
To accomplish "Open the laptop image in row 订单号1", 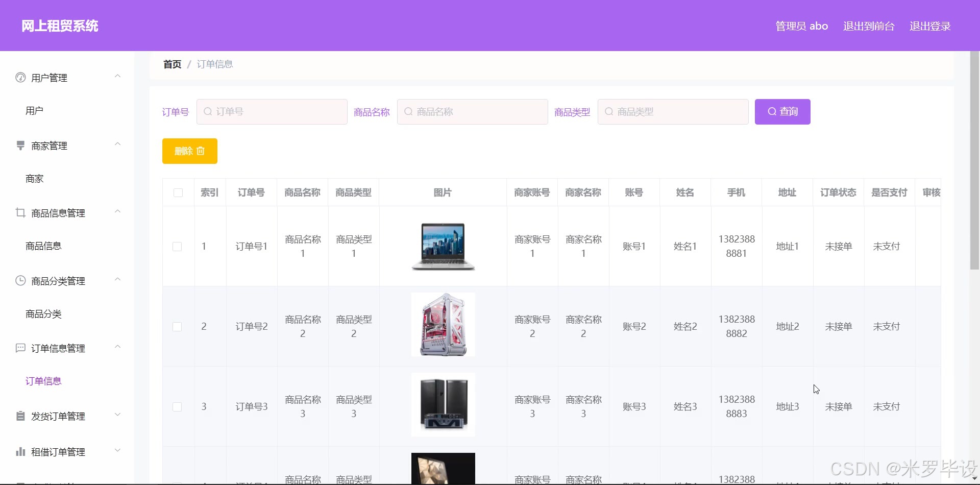I will tap(443, 247).
